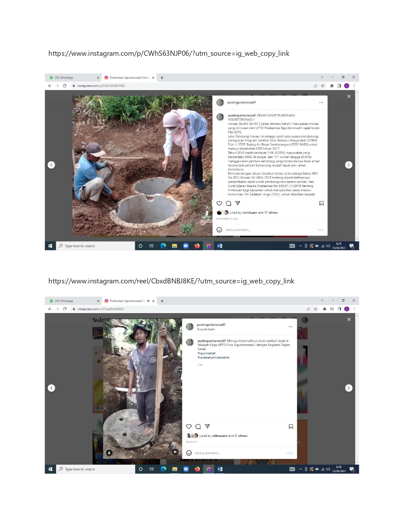Like the SEJAM SEHAT post via heart icon
Screen dimensions: 411x532
(x=219, y=203)
